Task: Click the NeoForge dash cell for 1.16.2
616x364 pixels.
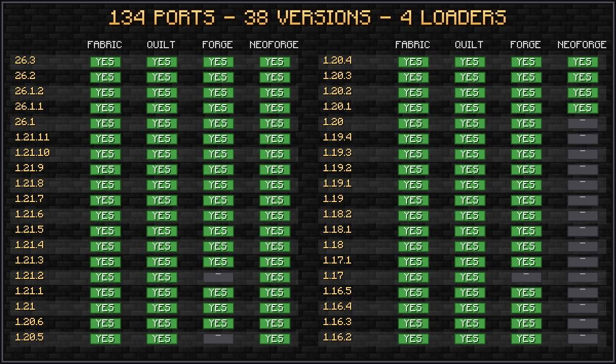Action: (x=583, y=339)
